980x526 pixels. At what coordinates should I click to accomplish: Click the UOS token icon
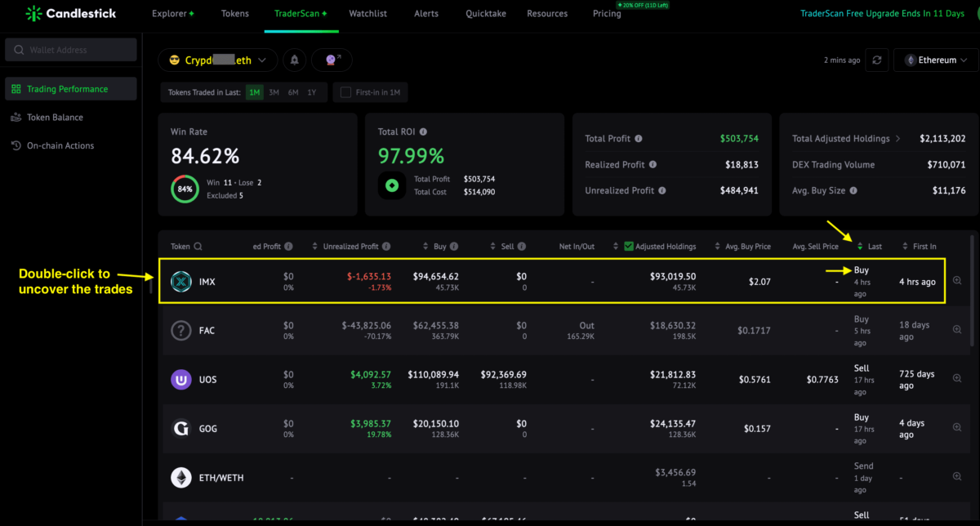coord(180,380)
